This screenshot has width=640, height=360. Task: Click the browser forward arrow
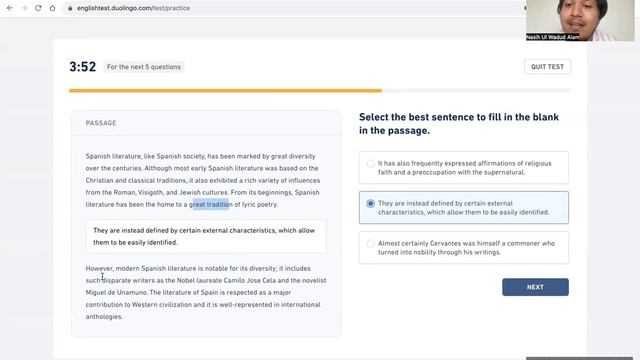click(24, 8)
